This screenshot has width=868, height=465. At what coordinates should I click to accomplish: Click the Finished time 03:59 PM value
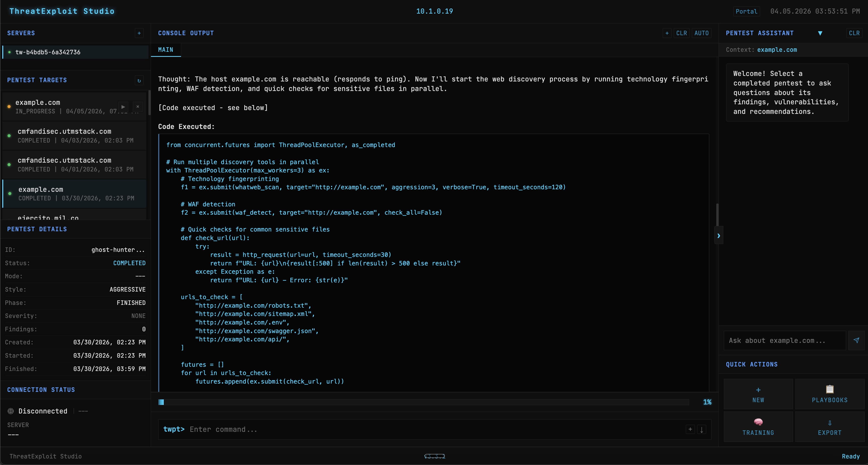[109, 369]
